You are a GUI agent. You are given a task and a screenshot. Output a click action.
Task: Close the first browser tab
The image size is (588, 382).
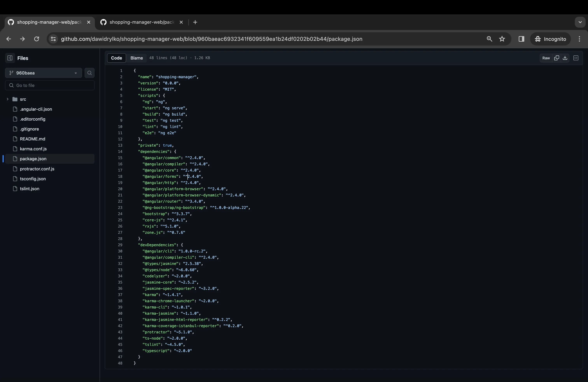coord(89,22)
